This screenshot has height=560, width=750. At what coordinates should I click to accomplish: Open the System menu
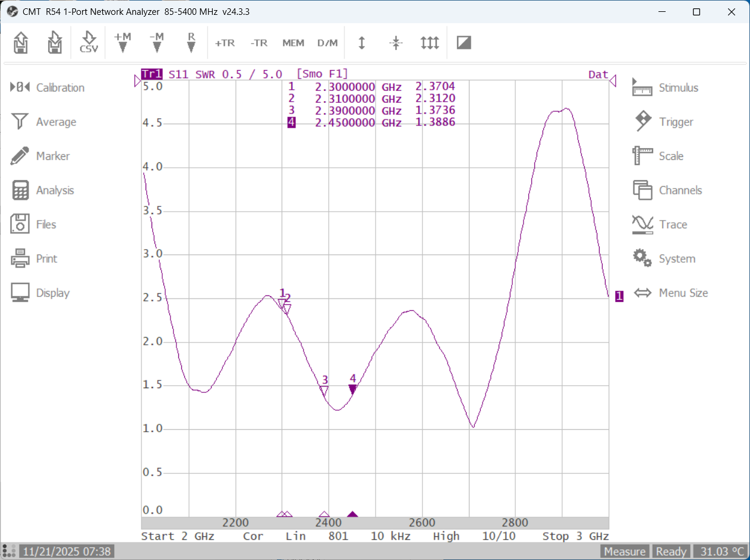pyautogui.click(x=663, y=259)
